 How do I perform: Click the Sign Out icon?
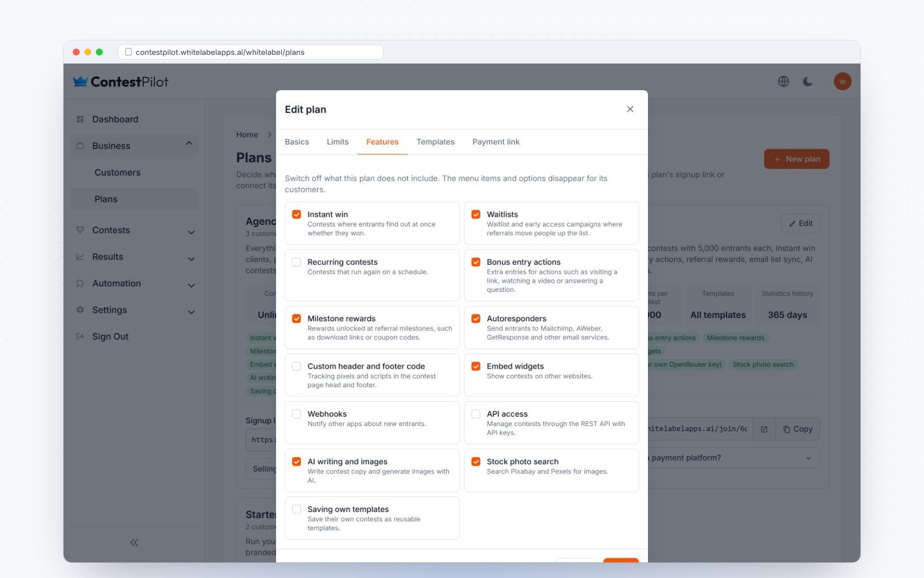tap(80, 336)
